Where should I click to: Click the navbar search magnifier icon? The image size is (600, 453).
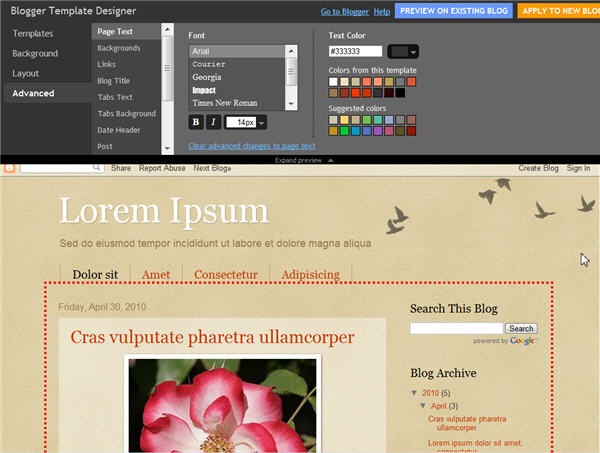[97, 168]
